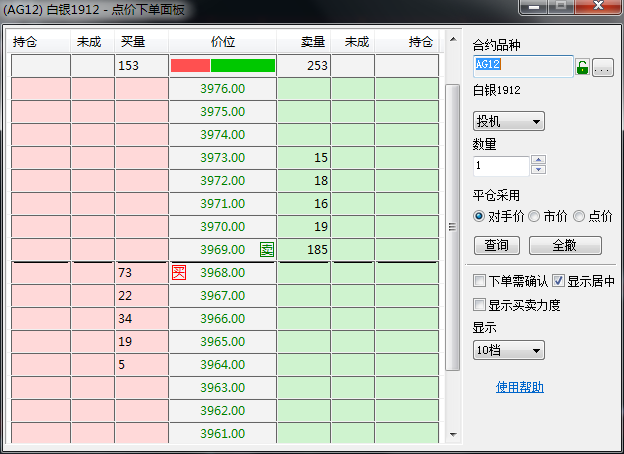Click the 数量 quantity input field
The width and height of the screenshot is (624, 454).
pos(501,166)
